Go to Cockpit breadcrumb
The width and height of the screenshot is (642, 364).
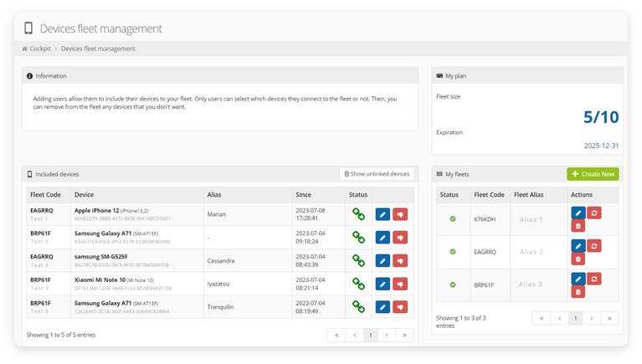[x=40, y=49]
